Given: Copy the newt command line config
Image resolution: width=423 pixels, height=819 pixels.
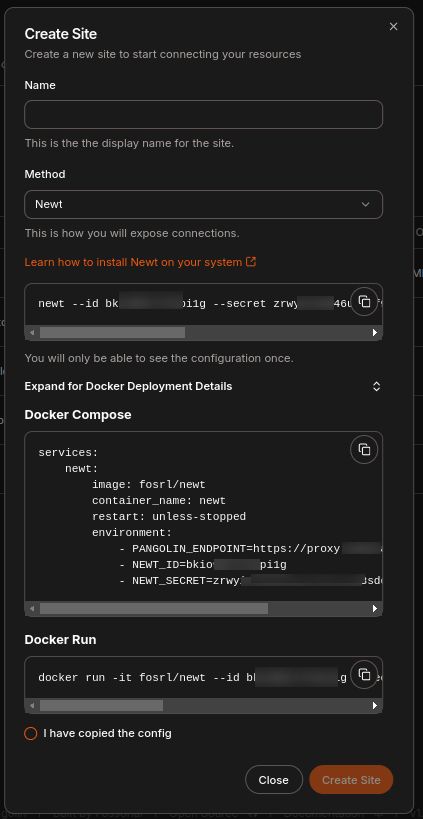Looking at the screenshot, I should coord(364,301).
